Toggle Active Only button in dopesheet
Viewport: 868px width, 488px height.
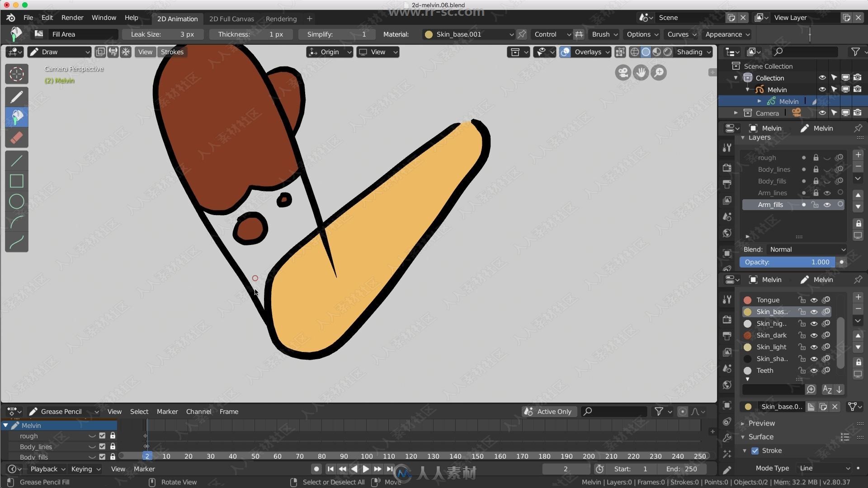(x=549, y=412)
